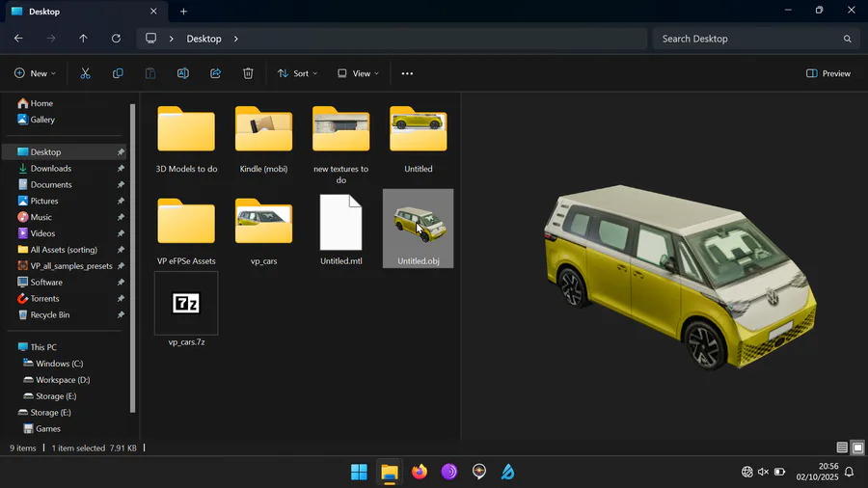Viewport: 868px width, 488px height.
Task: Select the 3D Models to do folder
Action: point(186,140)
